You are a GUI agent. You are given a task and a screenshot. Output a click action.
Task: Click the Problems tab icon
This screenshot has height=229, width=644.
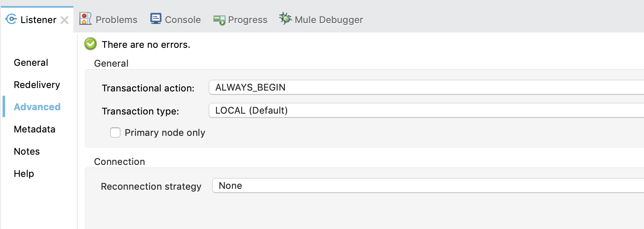86,19
